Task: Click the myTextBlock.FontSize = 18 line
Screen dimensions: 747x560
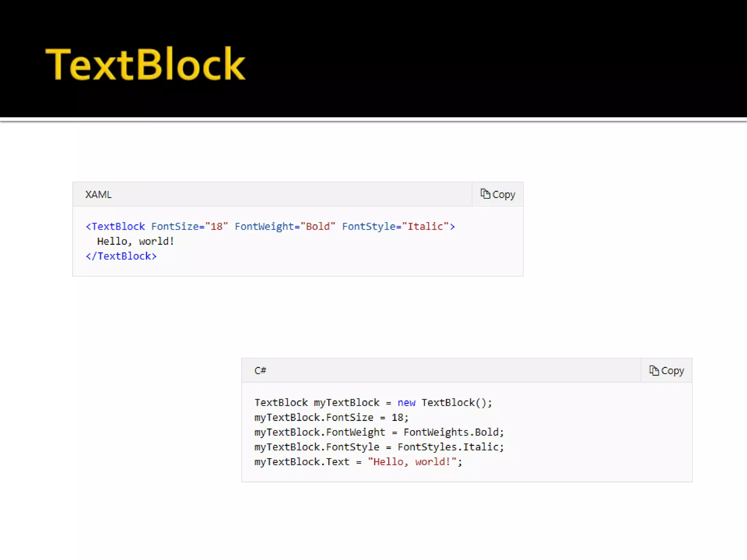Action: (x=331, y=417)
